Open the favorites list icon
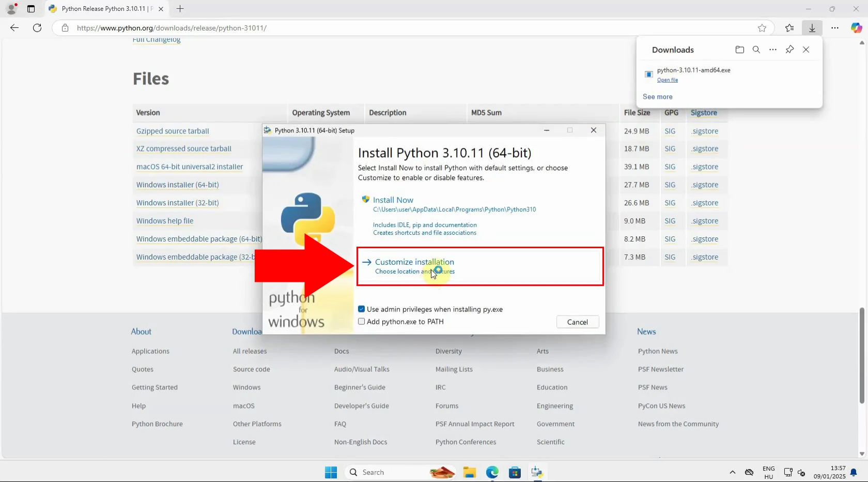The width and height of the screenshot is (868, 482). tap(789, 28)
